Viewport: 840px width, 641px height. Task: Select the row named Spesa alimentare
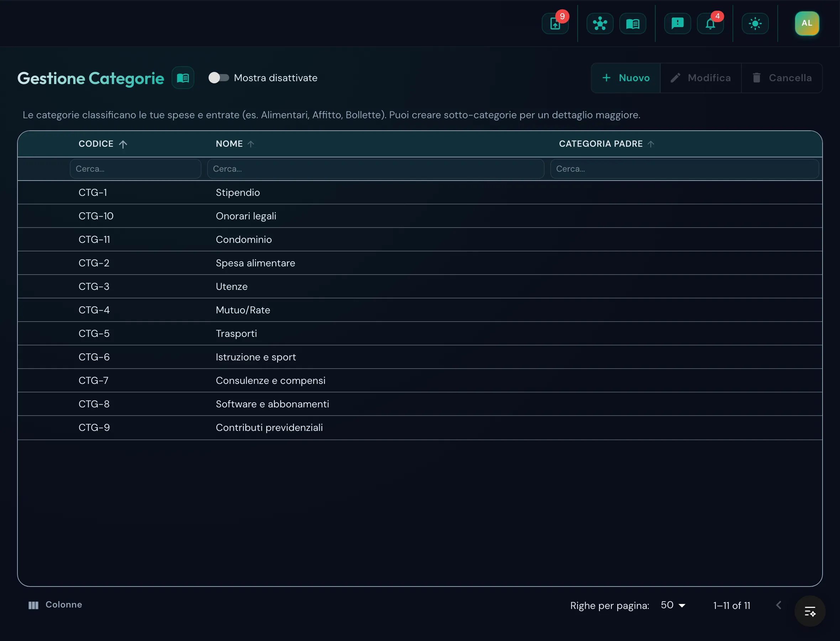tap(420, 263)
